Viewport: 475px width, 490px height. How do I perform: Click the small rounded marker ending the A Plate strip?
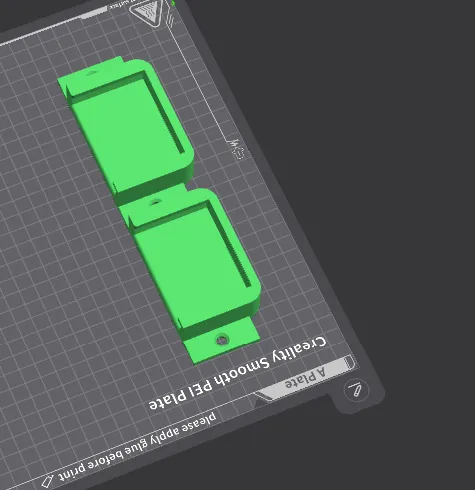(x=349, y=362)
